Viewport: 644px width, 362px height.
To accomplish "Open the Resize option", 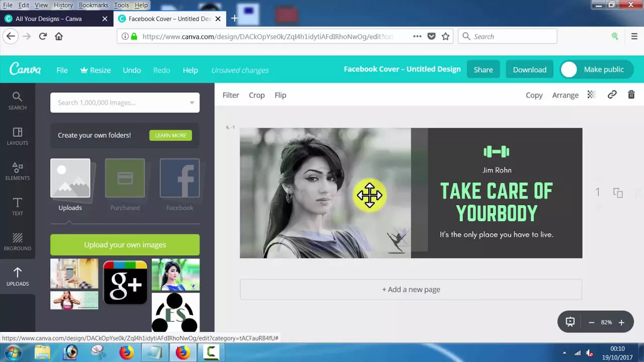I will [96, 70].
